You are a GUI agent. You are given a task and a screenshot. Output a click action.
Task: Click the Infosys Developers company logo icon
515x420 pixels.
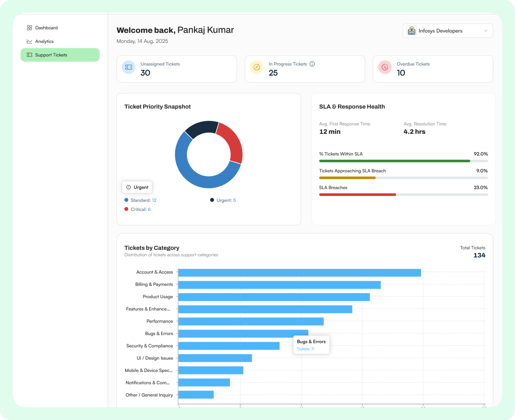[412, 31]
